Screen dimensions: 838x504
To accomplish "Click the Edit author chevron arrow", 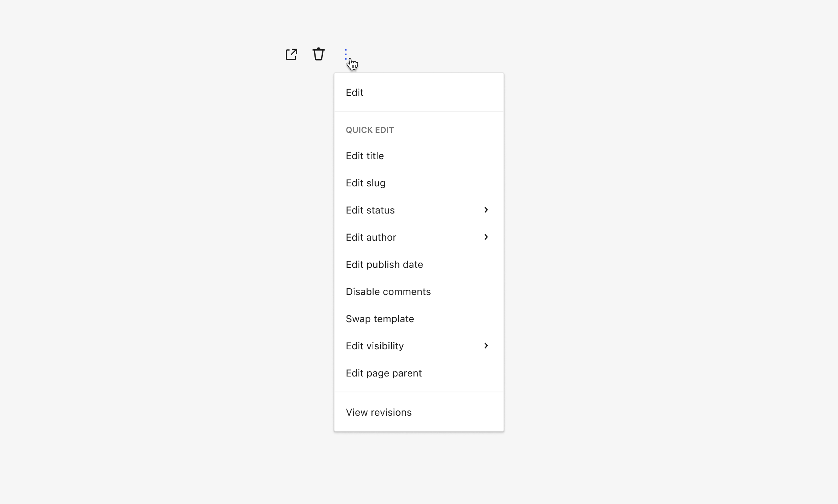I will click(486, 237).
